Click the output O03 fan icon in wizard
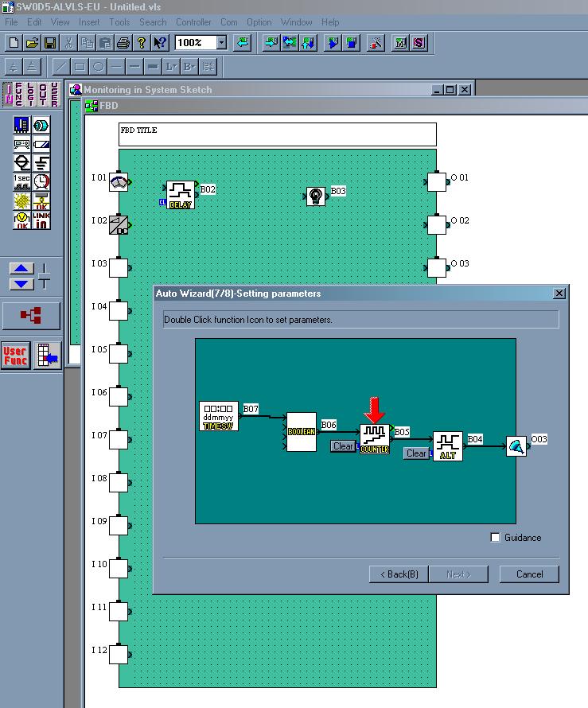Viewport: 588px width, 708px height. pos(518,447)
